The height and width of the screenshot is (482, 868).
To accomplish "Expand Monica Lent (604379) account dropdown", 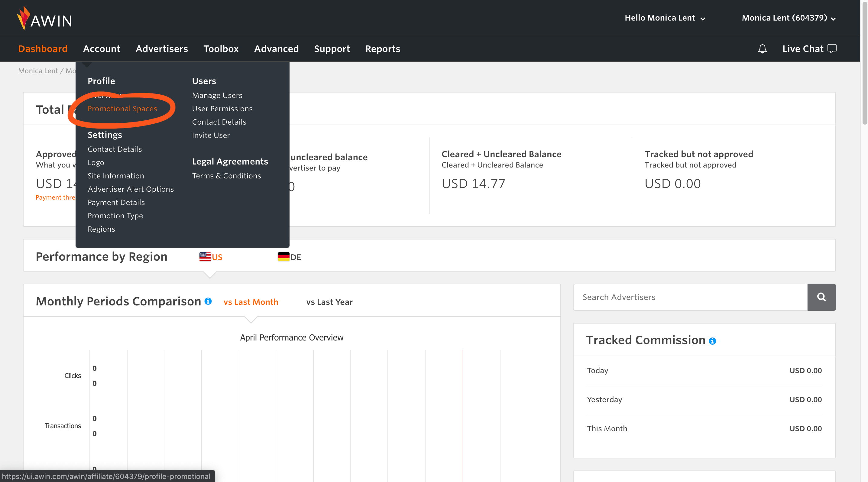I will pos(789,18).
